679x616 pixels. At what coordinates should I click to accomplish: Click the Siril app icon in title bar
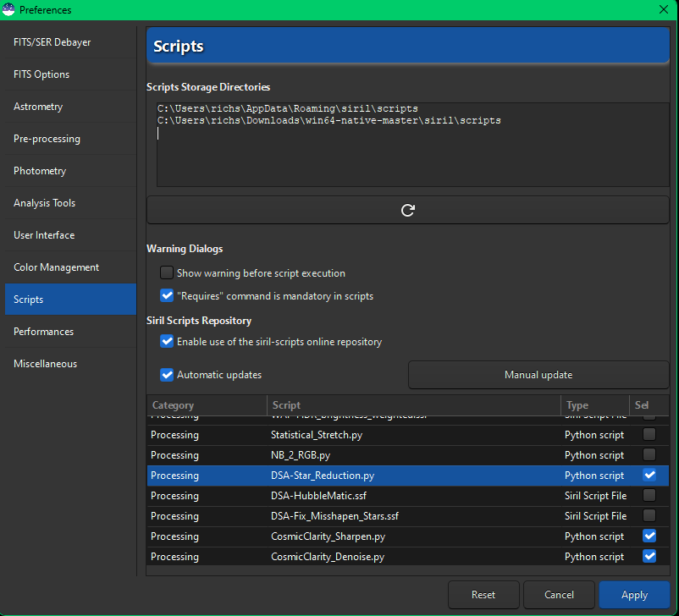coord(8,9)
